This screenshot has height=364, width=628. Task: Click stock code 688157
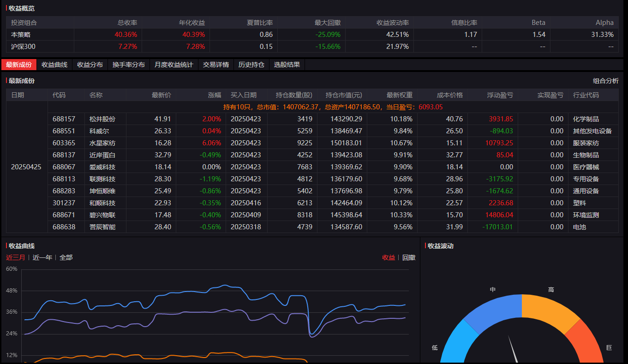pyautogui.click(x=64, y=119)
